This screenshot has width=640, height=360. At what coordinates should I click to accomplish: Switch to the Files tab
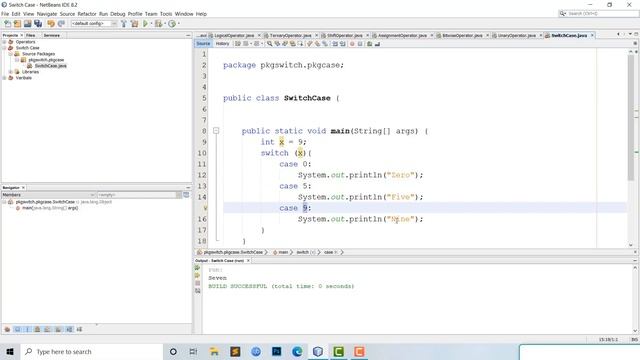tap(31, 36)
